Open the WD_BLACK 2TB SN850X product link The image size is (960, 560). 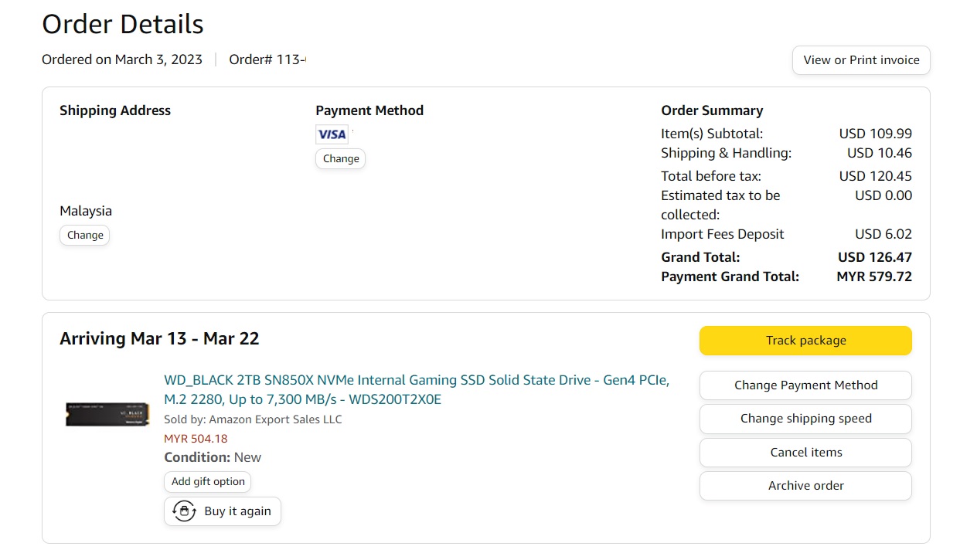417,390
